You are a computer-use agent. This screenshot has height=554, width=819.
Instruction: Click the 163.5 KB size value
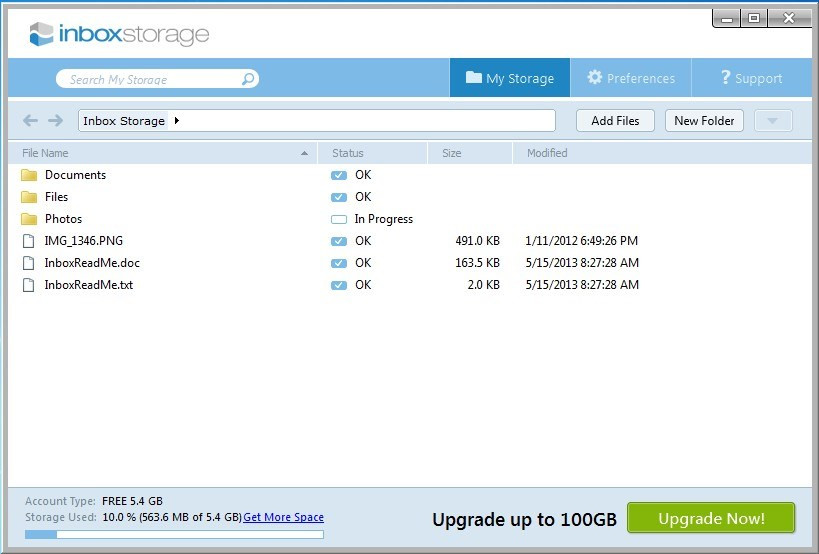pyautogui.click(x=477, y=263)
